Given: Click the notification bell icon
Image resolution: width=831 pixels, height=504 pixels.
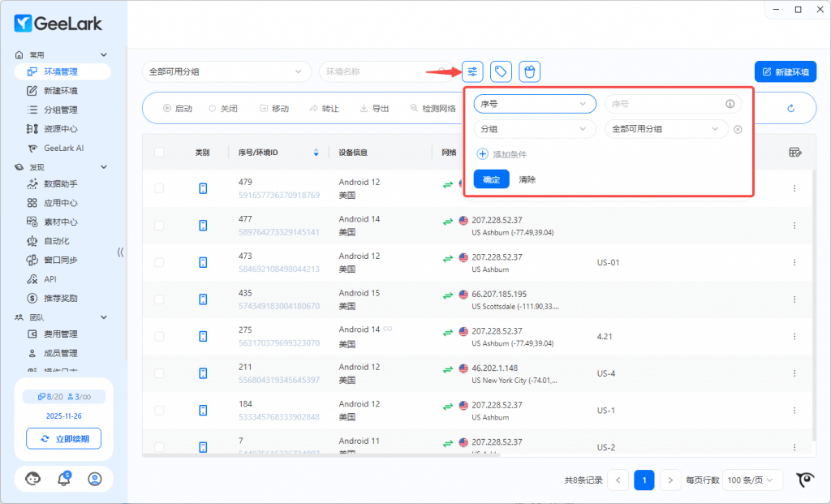Looking at the screenshot, I should (x=64, y=479).
